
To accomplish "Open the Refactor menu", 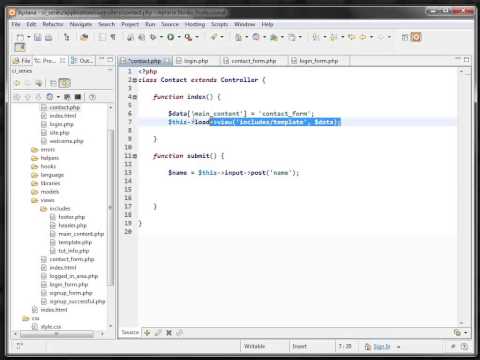I will [x=53, y=24].
